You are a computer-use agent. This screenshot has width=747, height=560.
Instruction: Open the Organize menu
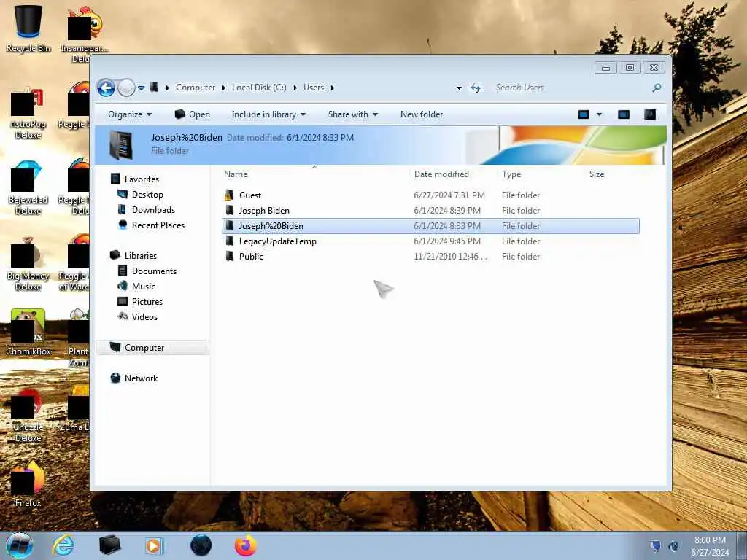click(x=130, y=114)
